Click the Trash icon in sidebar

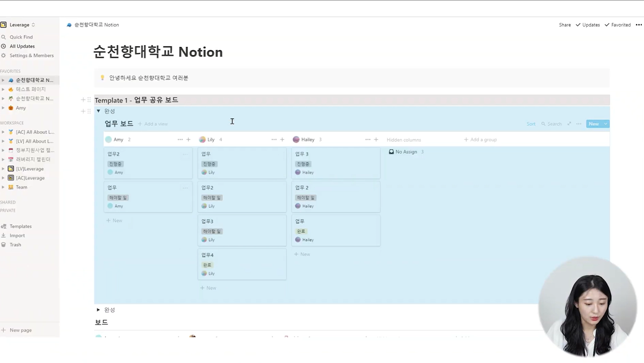click(x=4, y=245)
